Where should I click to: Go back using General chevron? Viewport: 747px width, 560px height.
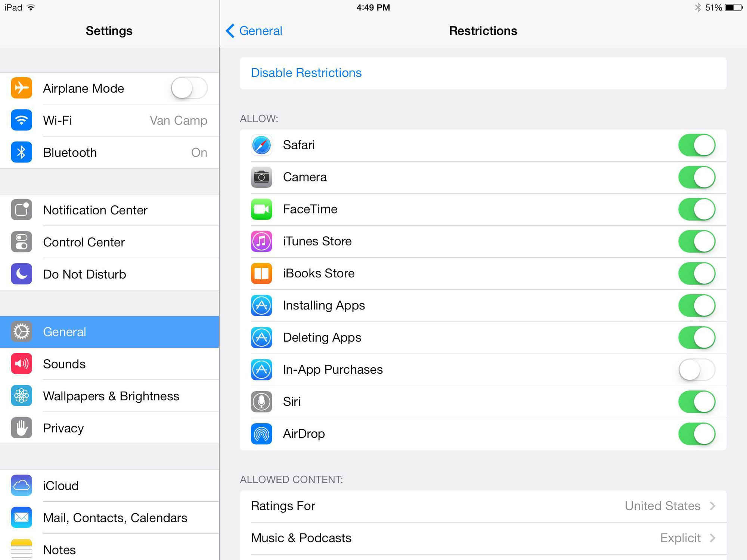(x=254, y=31)
